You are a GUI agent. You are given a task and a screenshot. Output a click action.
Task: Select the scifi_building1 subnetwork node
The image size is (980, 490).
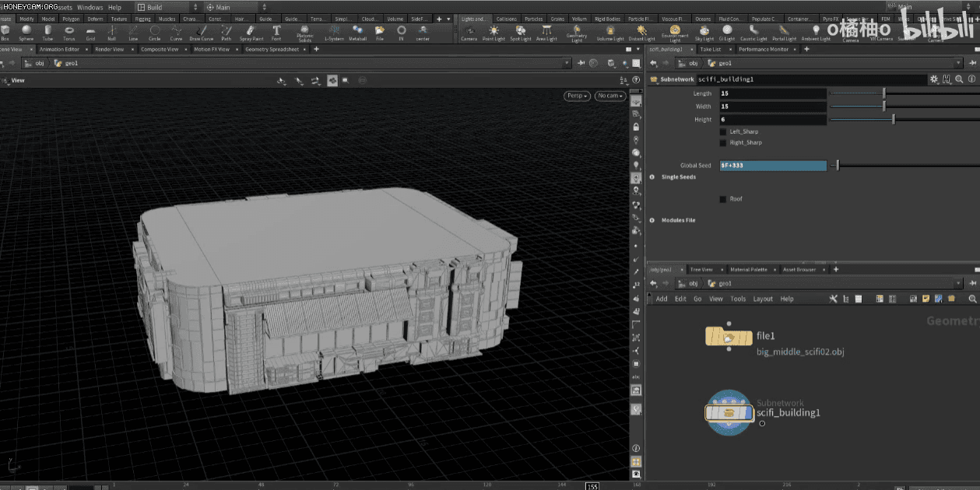click(x=729, y=414)
